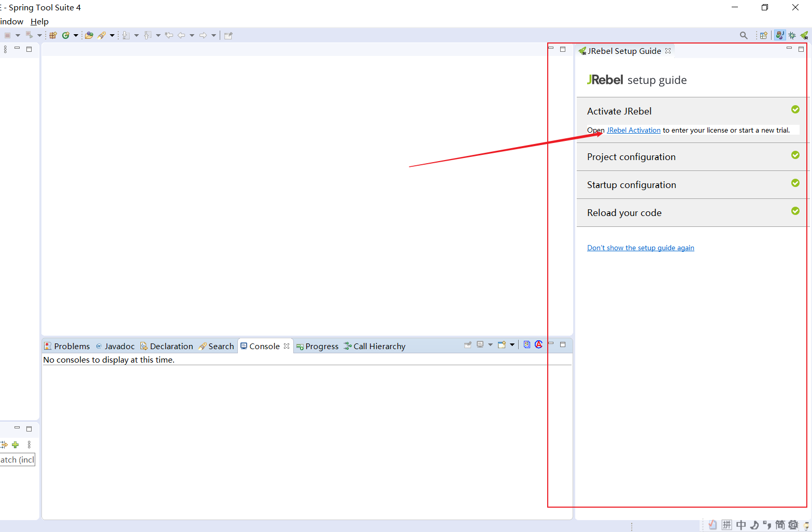Click the Last Edit Location icon
The width and height of the screenshot is (812, 532).
169,35
